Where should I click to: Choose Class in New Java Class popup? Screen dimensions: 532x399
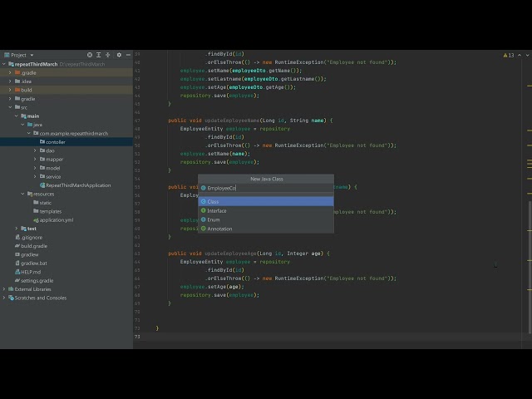266,201
